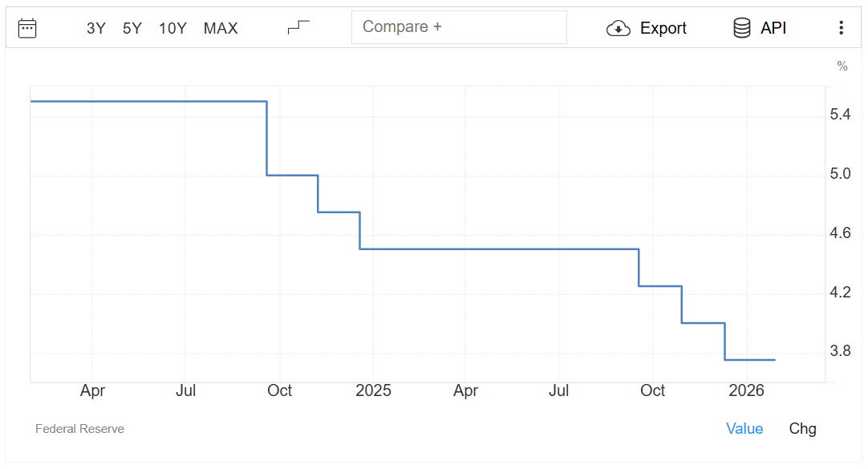The width and height of the screenshot is (868, 469).
Task: Select the 3Y time range
Action: click(x=96, y=28)
